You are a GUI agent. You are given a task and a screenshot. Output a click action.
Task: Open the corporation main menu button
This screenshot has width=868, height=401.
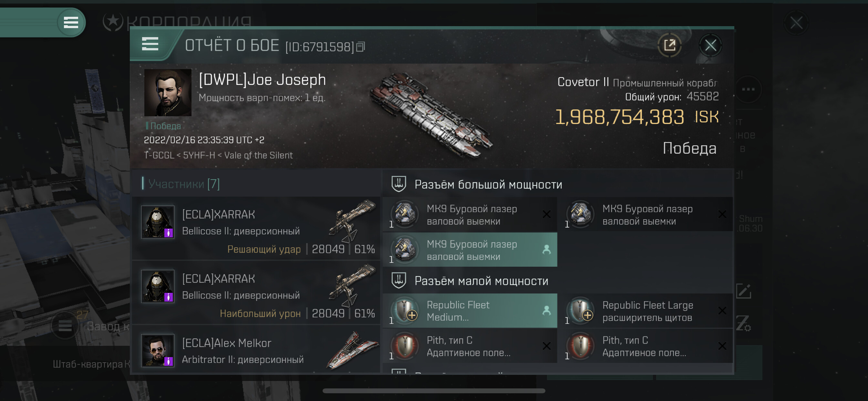(71, 23)
